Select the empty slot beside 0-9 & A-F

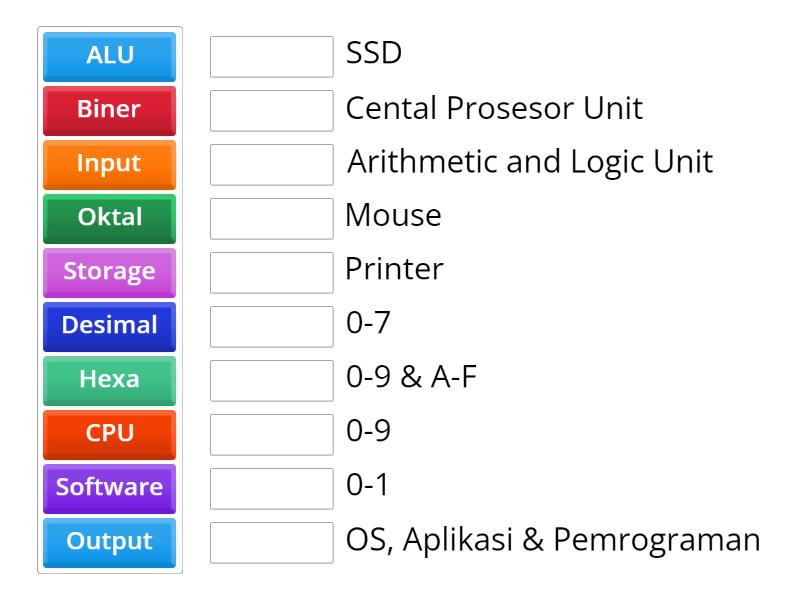(271, 381)
